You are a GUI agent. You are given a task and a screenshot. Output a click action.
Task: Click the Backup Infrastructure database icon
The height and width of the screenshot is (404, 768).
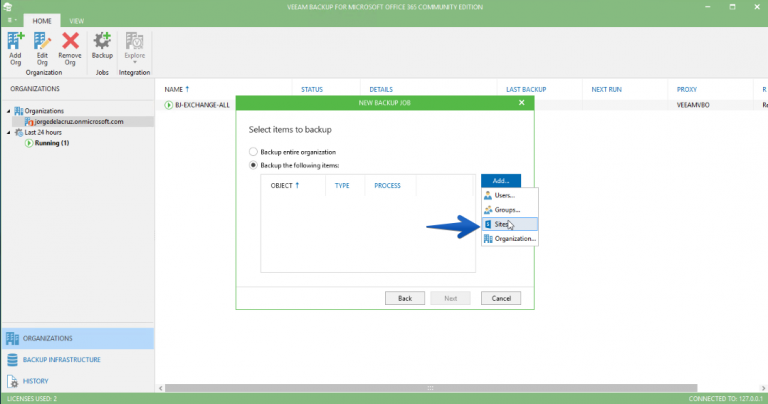[x=12, y=360]
